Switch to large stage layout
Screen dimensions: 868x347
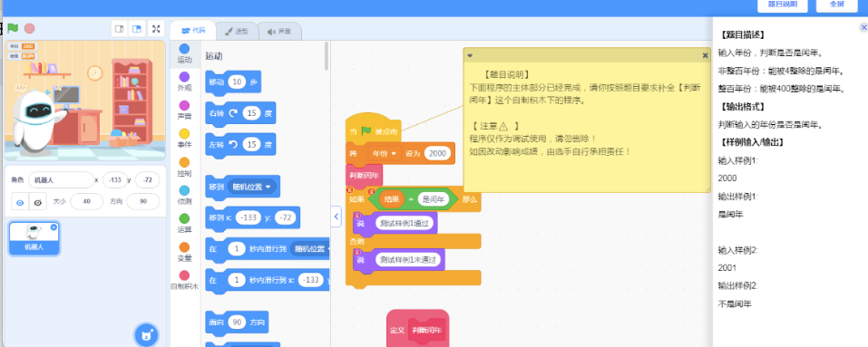137,29
